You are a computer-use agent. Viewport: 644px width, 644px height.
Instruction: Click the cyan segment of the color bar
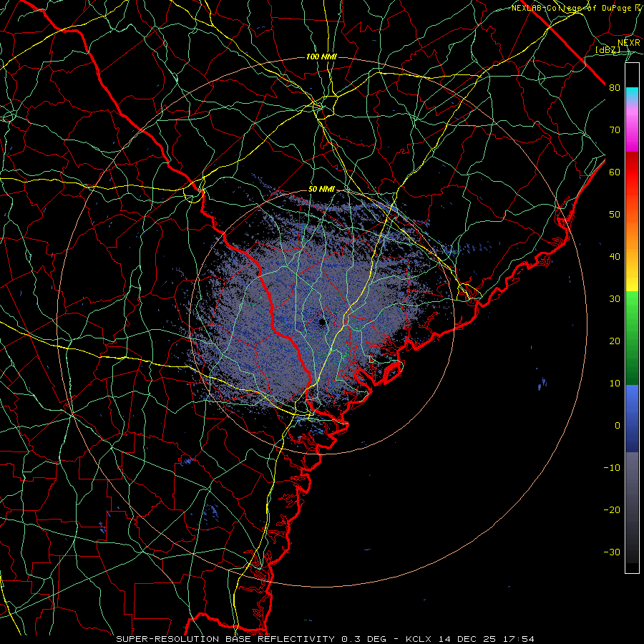click(x=632, y=94)
